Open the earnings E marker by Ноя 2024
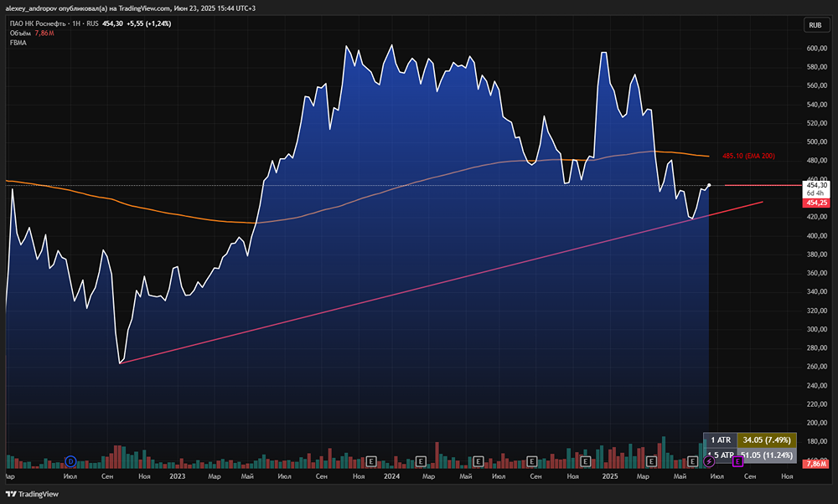The height and width of the screenshot is (504, 838). [x=585, y=461]
